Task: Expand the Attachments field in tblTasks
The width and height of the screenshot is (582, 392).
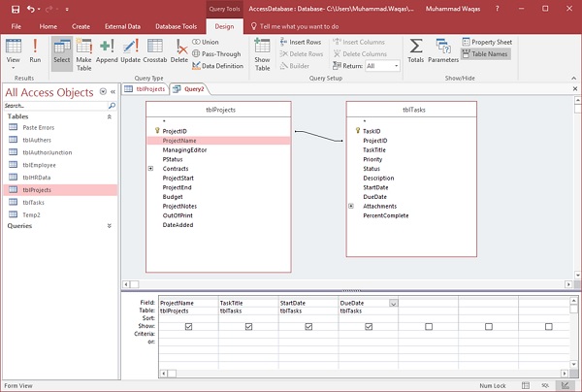Action: click(351, 206)
